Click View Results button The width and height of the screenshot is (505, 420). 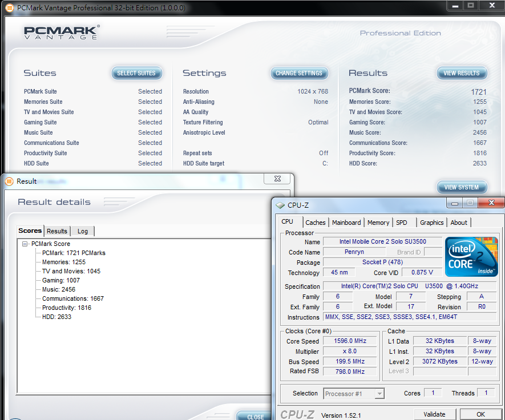pyautogui.click(x=462, y=73)
